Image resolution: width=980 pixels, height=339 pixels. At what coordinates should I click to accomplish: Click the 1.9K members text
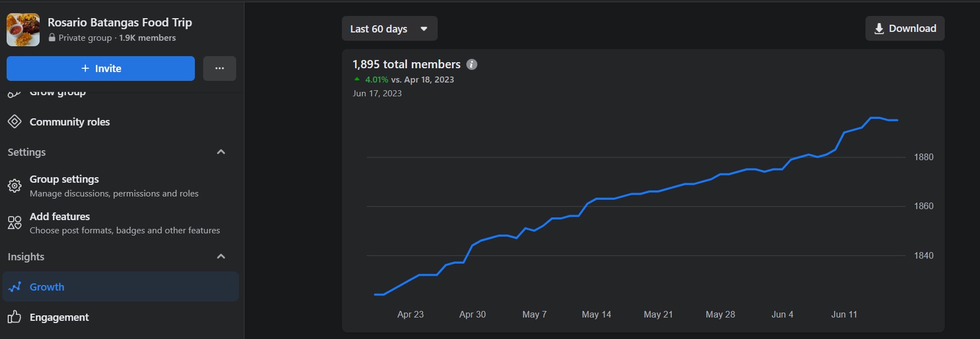coord(148,38)
